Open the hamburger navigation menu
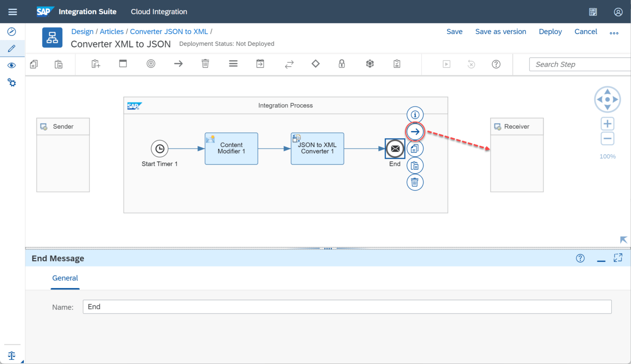This screenshot has height=364, width=631. tap(13, 12)
